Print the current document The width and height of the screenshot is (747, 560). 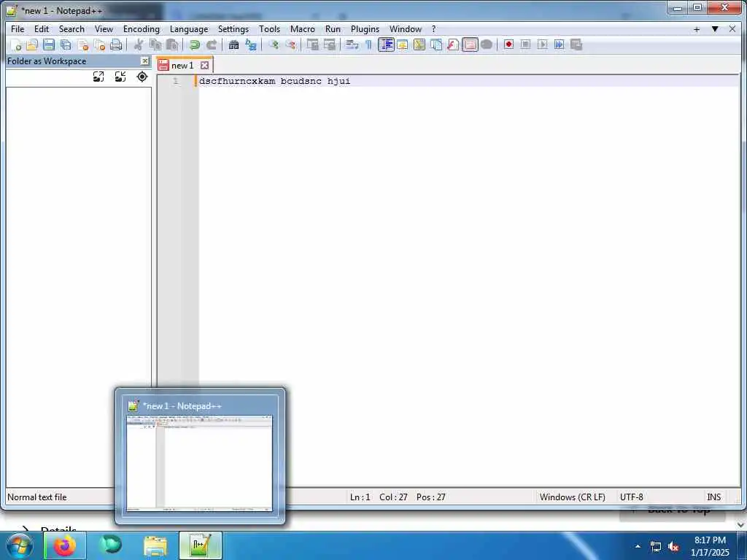pyautogui.click(x=116, y=44)
